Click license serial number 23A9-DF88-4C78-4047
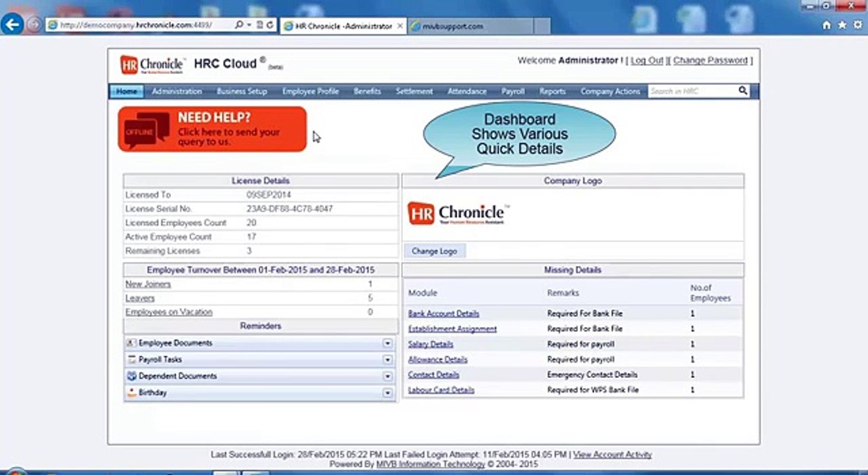The height and width of the screenshot is (475, 868). (x=290, y=209)
